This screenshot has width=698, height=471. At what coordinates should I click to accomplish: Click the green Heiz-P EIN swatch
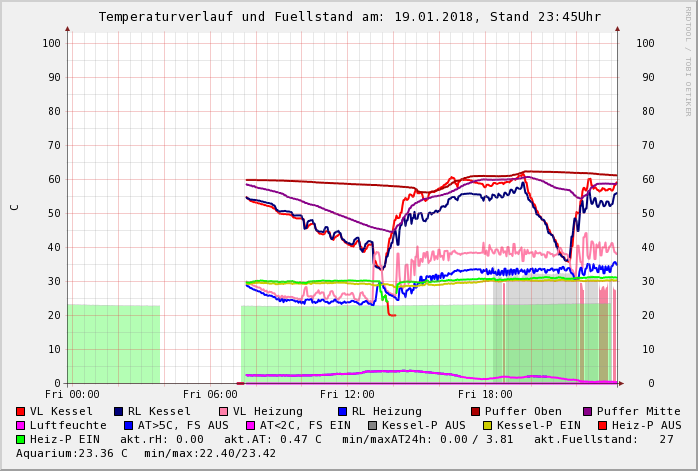[x=21, y=439]
